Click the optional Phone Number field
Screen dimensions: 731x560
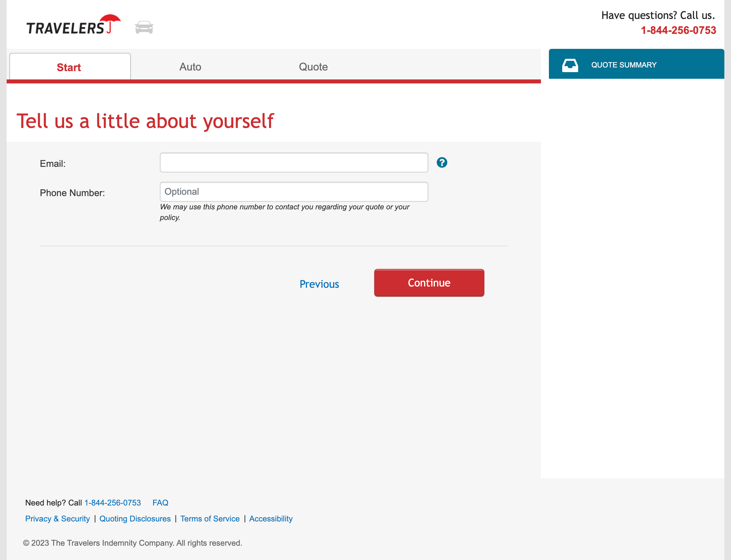[x=293, y=192]
